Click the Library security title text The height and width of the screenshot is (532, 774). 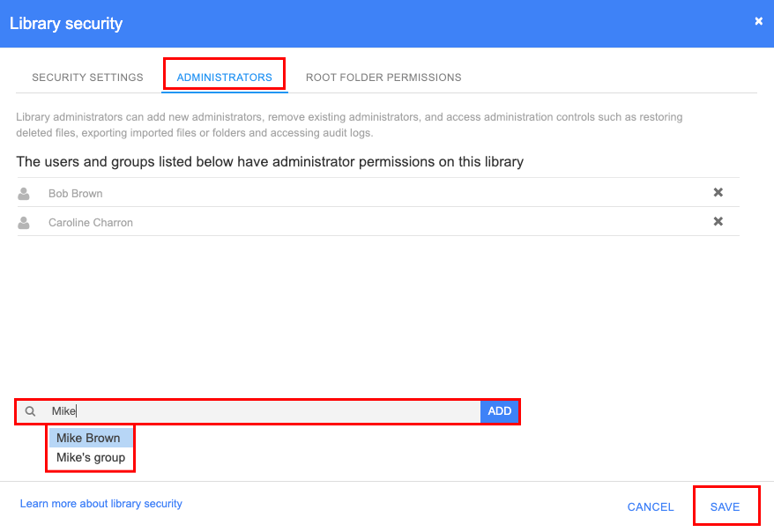pos(66,24)
